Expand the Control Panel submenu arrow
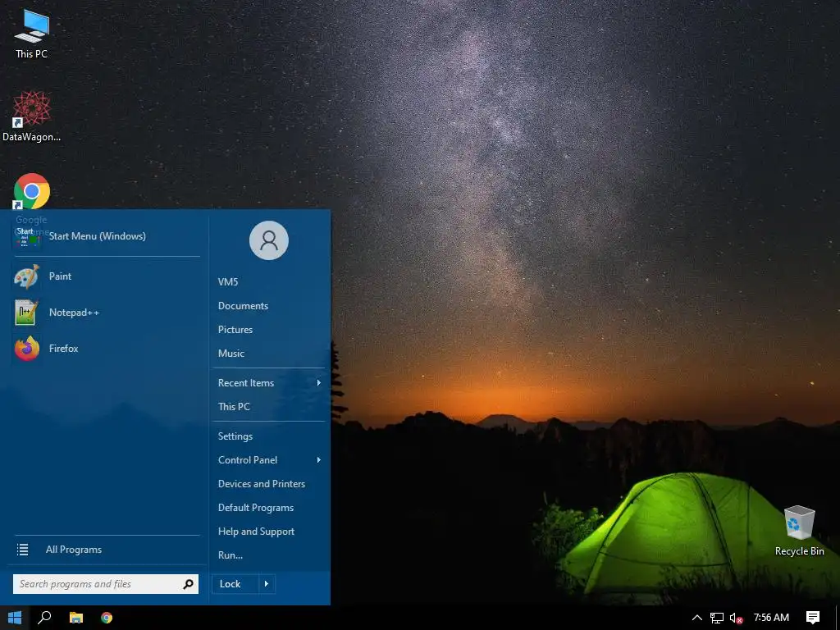The image size is (840, 630). pos(318,459)
